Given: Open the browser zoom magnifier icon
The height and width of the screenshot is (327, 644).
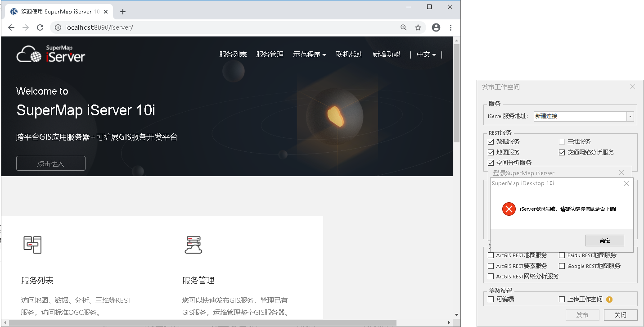Looking at the screenshot, I should click(x=404, y=27).
